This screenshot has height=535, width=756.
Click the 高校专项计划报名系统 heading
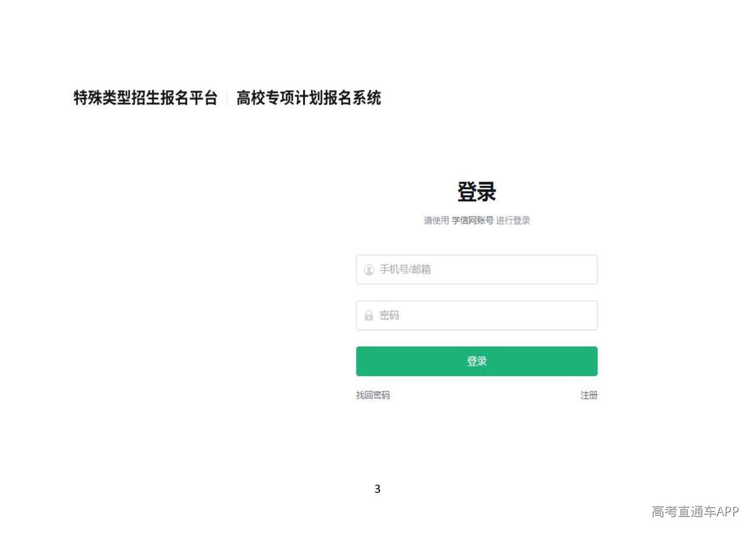tap(308, 98)
